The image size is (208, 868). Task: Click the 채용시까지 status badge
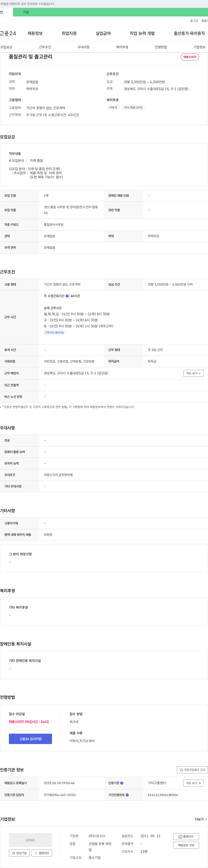[190, 57]
